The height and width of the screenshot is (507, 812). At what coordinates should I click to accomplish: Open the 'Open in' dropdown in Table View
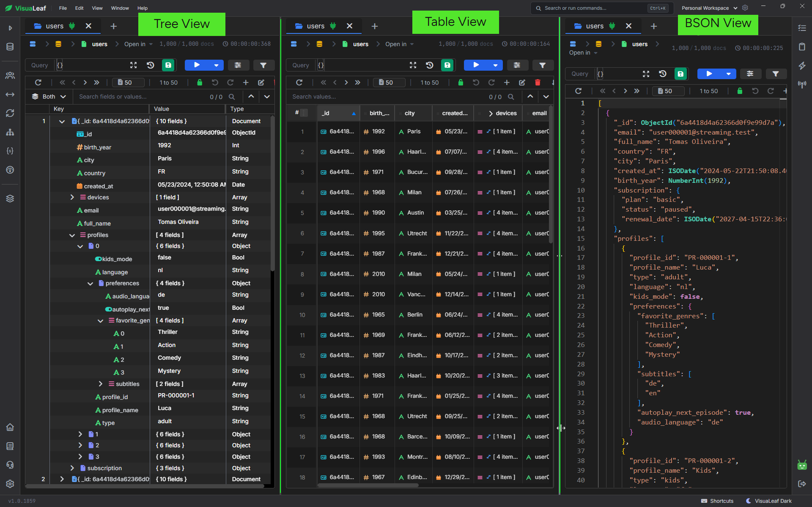[399, 44]
